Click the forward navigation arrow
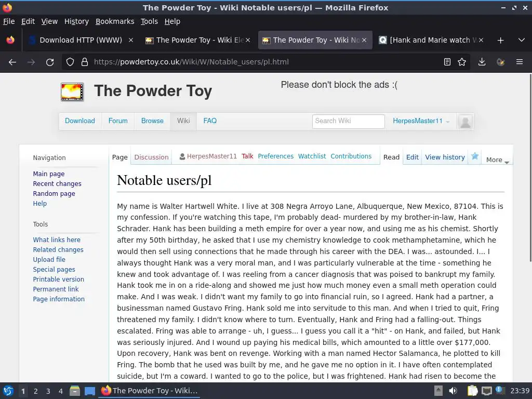This screenshot has width=532, height=399. pyautogui.click(x=31, y=62)
